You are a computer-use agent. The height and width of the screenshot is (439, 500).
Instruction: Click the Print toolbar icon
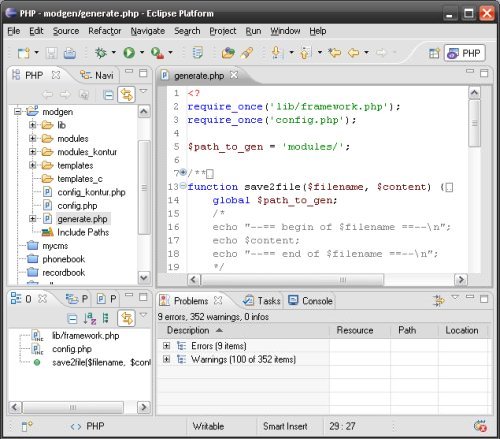[70, 53]
